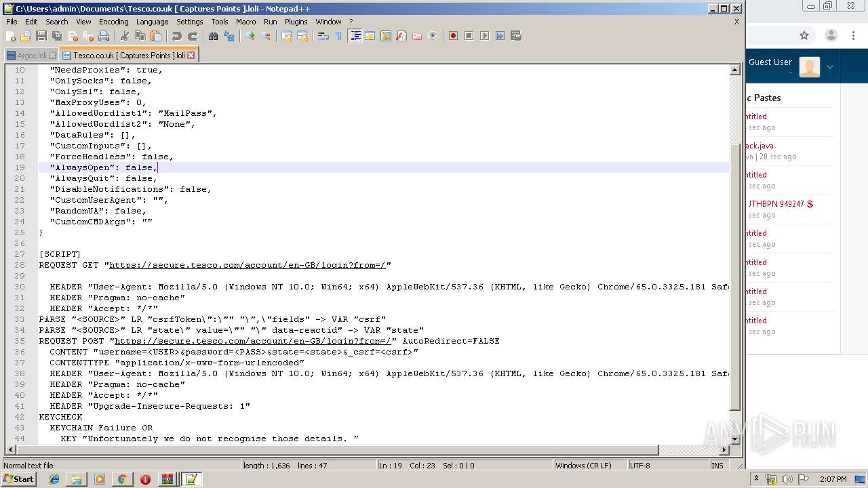868x488 pixels.
Task: Click the UTF-8 encoding status bar field
Action: (x=668, y=466)
